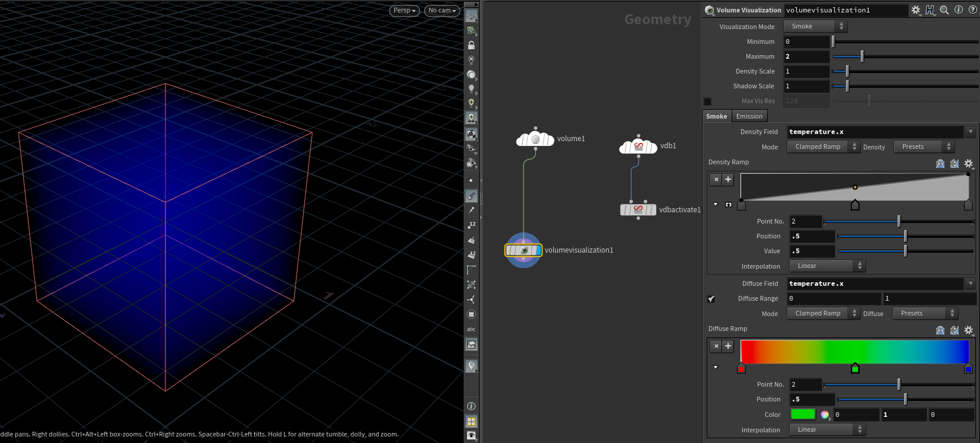
Task: Click the Diffuse Ramp gear options icon
Action: tap(969, 330)
